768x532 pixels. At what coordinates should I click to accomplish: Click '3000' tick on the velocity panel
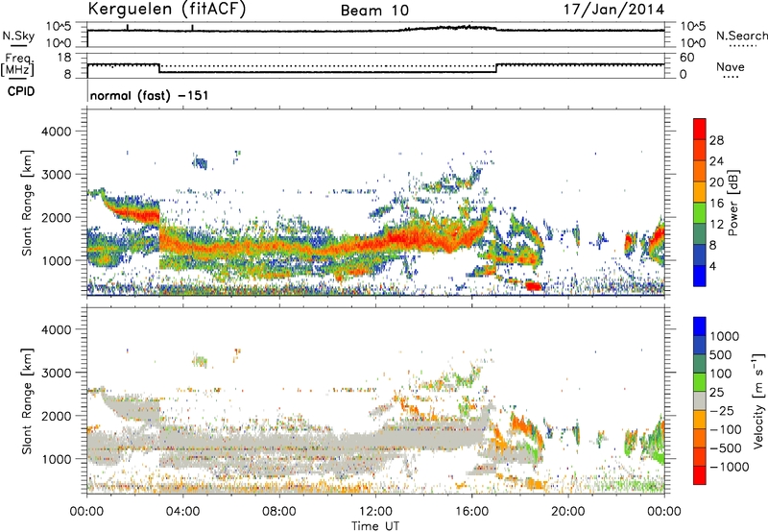(x=56, y=373)
